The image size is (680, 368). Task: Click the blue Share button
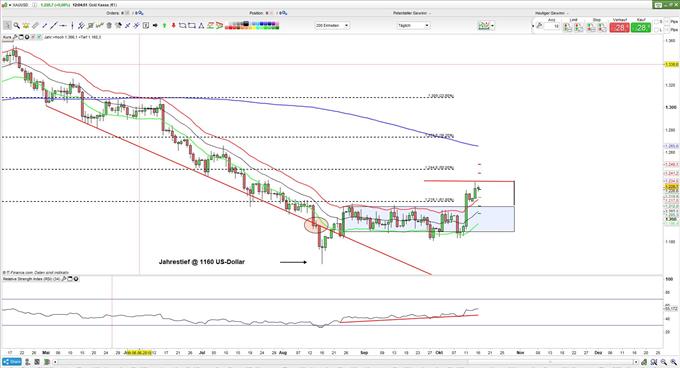click(x=12, y=362)
